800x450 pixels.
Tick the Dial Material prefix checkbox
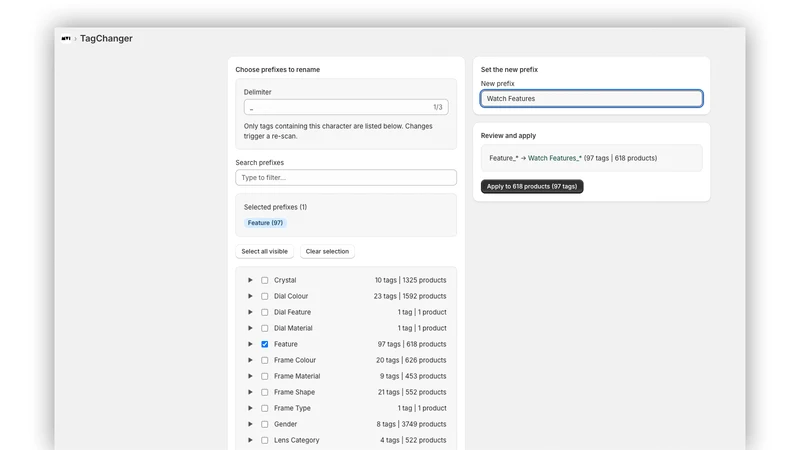tap(265, 328)
